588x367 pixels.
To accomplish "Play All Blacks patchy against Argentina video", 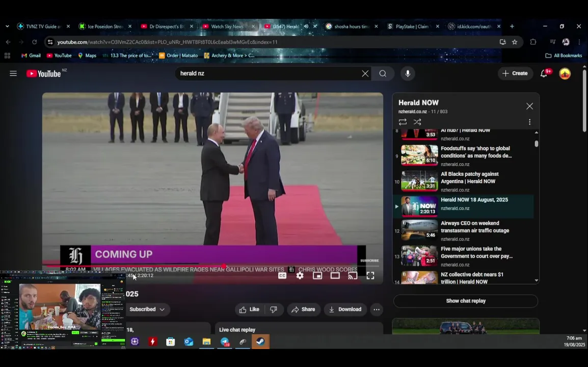I will pos(463,181).
